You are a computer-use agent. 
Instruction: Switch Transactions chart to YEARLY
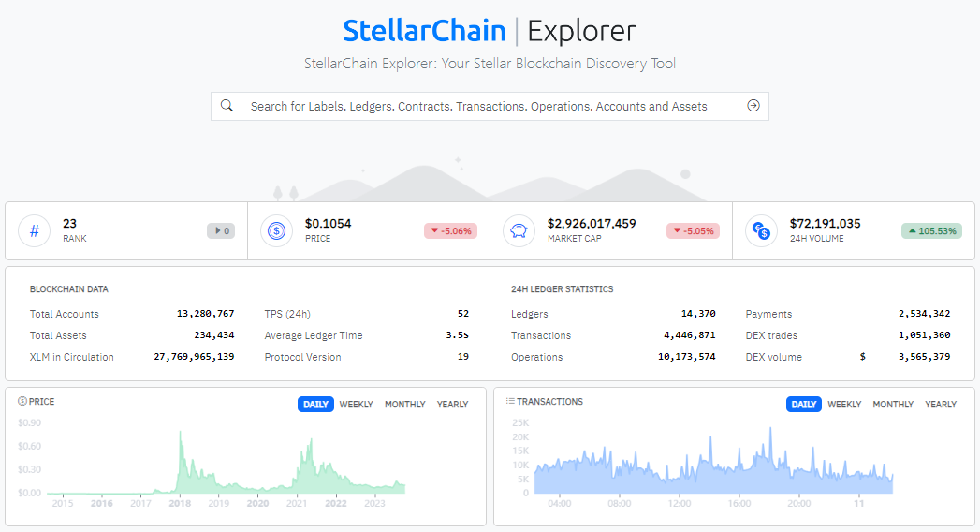click(x=941, y=405)
